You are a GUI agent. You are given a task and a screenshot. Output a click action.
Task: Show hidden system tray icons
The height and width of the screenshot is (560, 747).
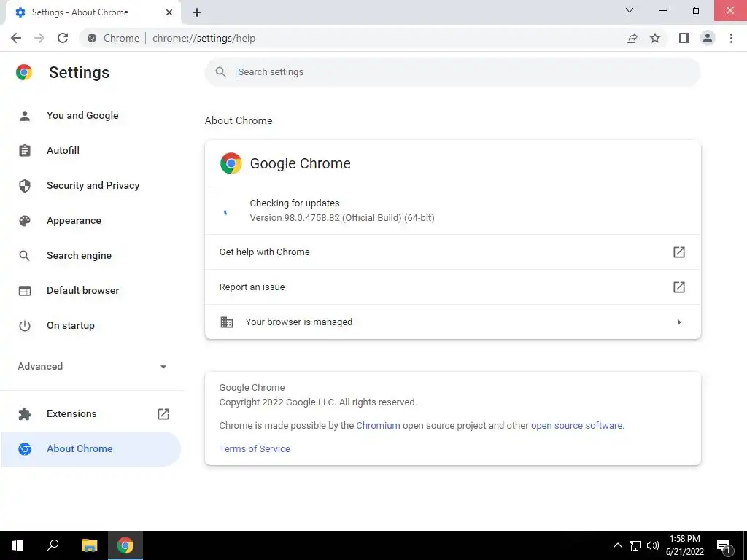(617, 545)
